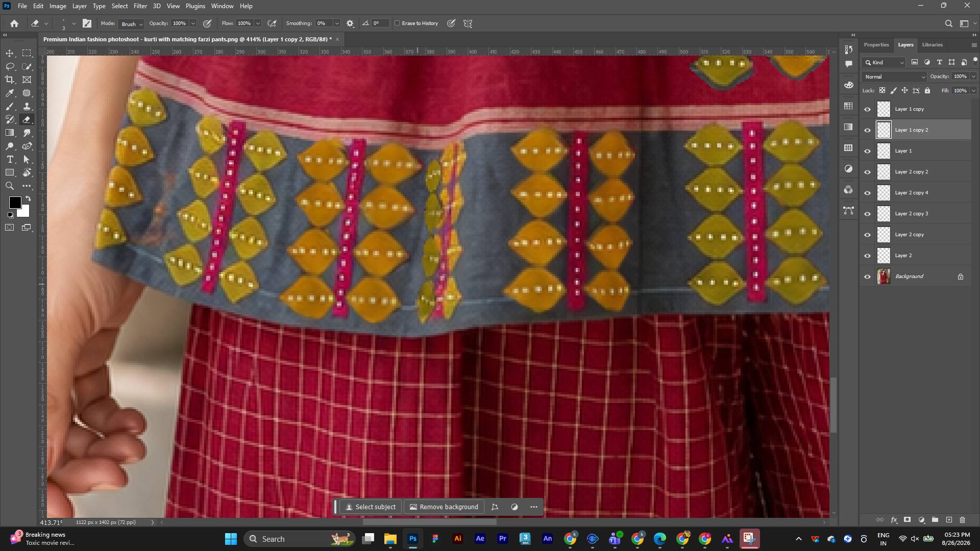Switch to the Libraries tab
The width and height of the screenshot is (980, 551).
click(932, 45)
